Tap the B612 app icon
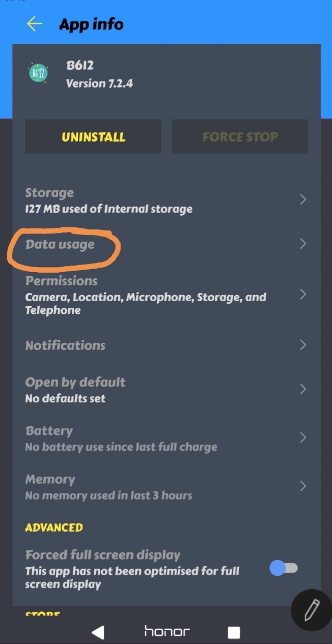Screen dimensions: 332x644 coord(38,73)
